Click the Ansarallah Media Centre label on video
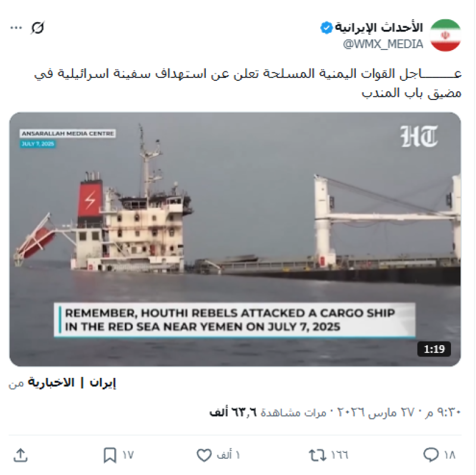The width and height of the screenshot is (476, 475). click(68, 134)
